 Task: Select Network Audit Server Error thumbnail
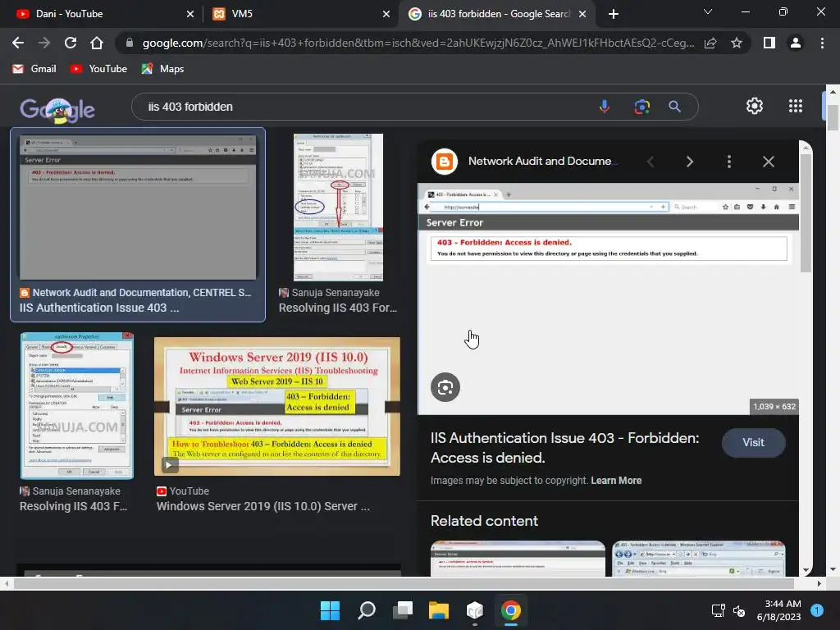click(138, 207)
